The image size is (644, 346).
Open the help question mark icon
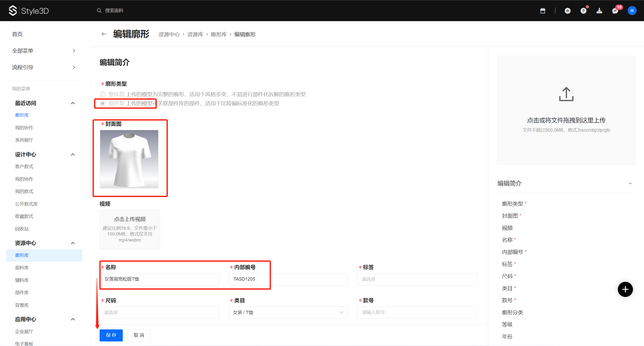click(x=583, y=11)
